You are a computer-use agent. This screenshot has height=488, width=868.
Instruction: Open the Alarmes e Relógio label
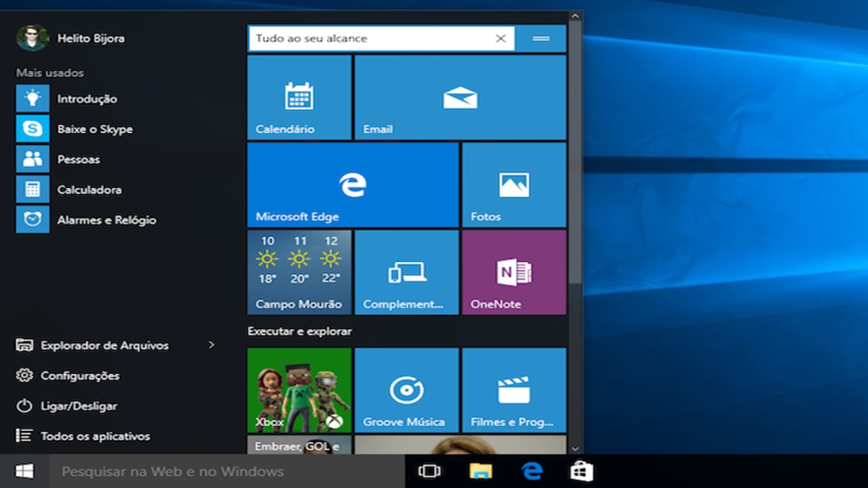[x=106, y=220]
